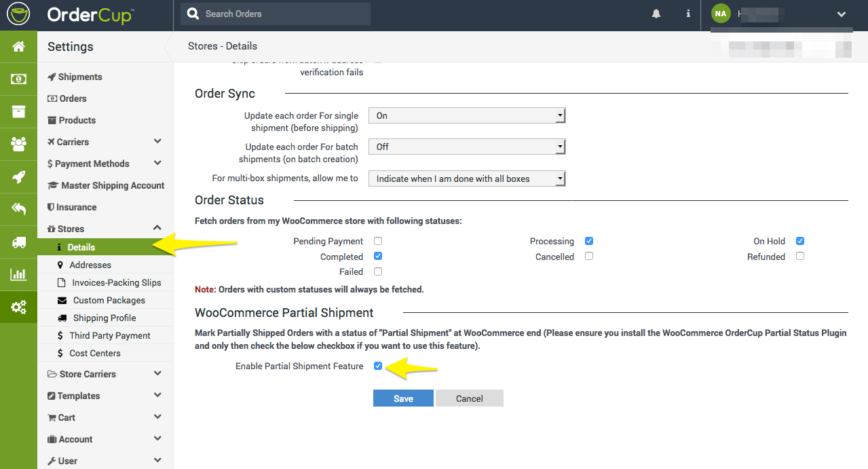Open batch shipments update dropdown
Viewport: 868px width, 469px height.
coord(467,147)
